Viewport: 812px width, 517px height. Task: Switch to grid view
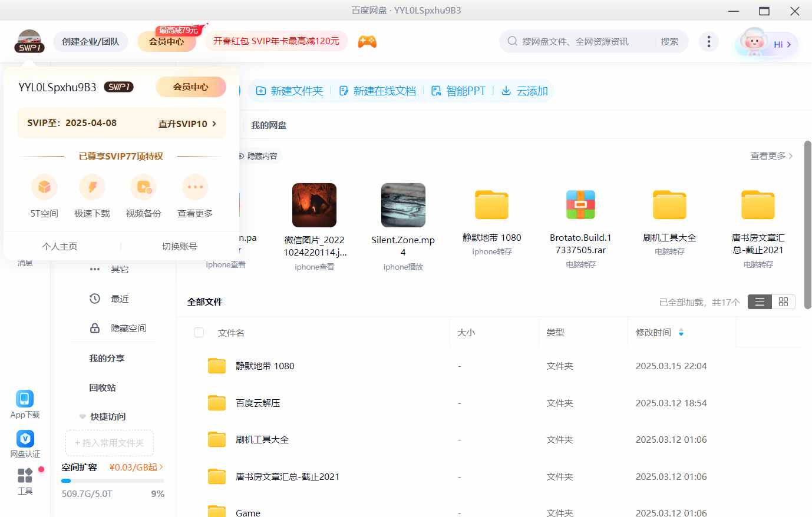coord(783,302)
